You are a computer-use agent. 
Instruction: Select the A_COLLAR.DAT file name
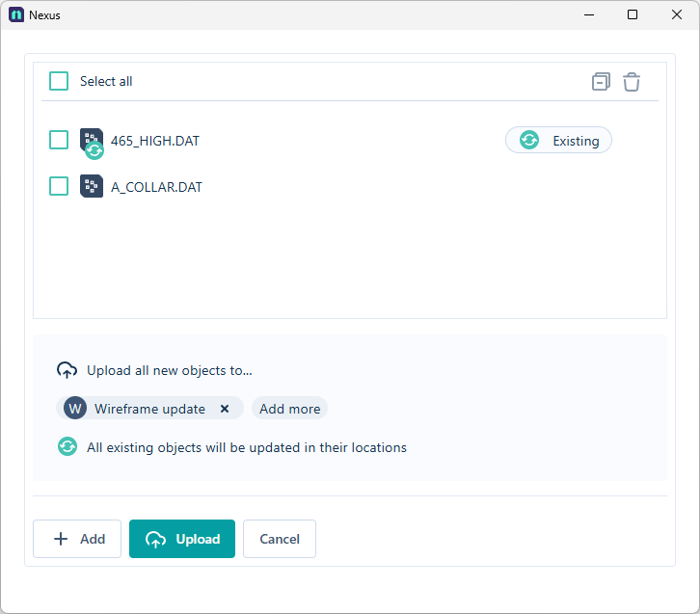coord(157,187)
